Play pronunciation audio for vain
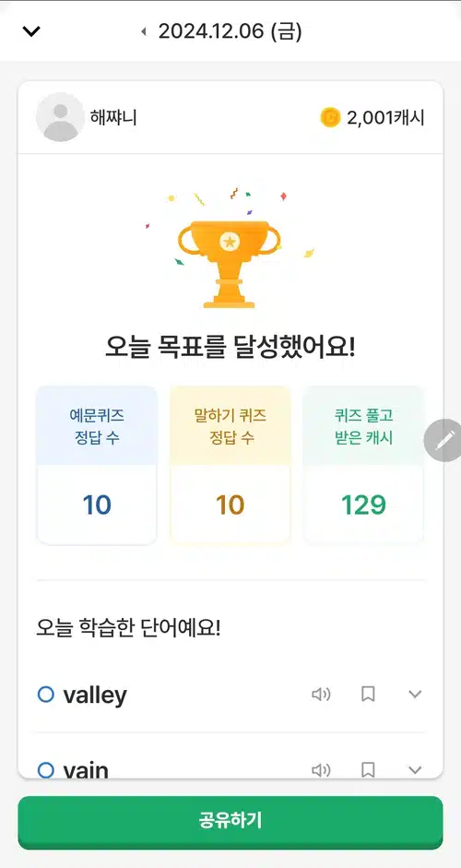Screen dimensions: 461x868 click(x=321, y=769)
